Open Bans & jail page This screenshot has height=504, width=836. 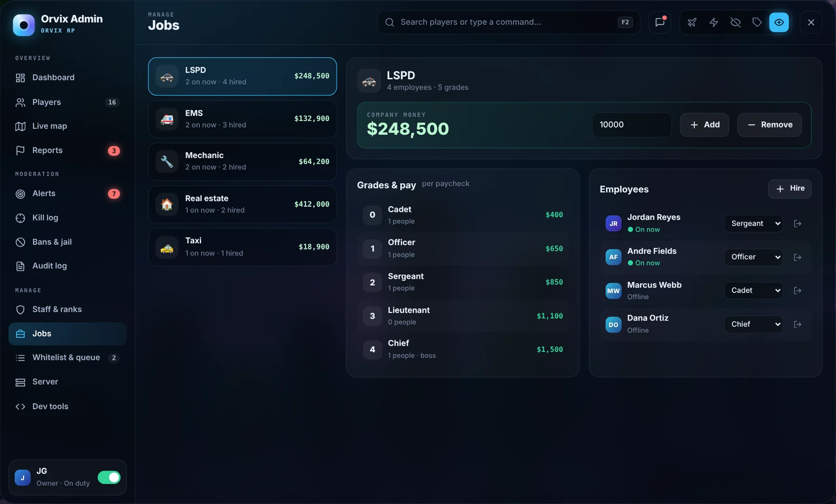point(67,242)
